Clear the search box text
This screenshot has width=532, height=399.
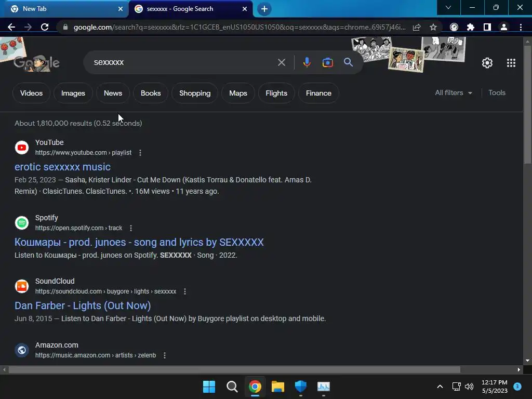tap(281, 62)
